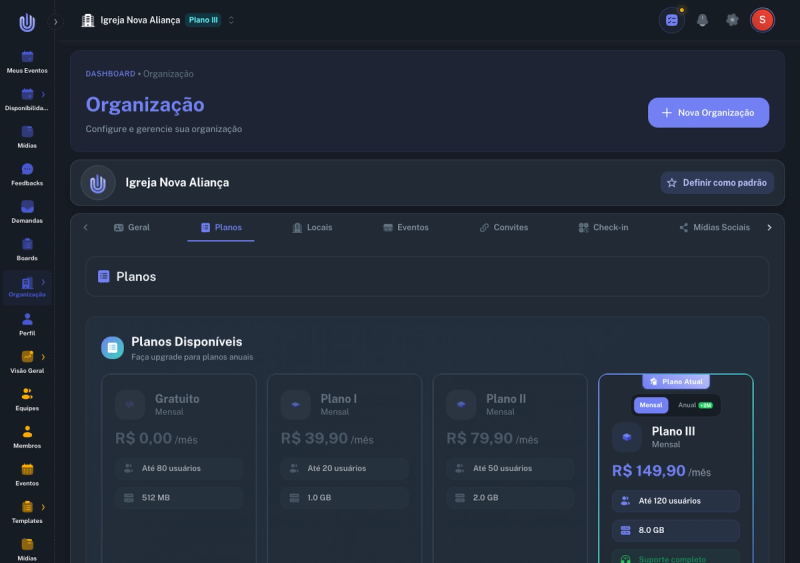Viewport: 800px width, 563px height.
Task: Expand the Templates submenu chevron
Action: coord(43,507)
